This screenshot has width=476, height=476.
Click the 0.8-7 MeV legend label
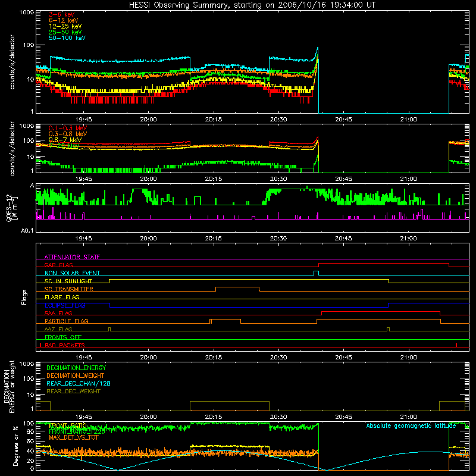[x=65, y=140]
